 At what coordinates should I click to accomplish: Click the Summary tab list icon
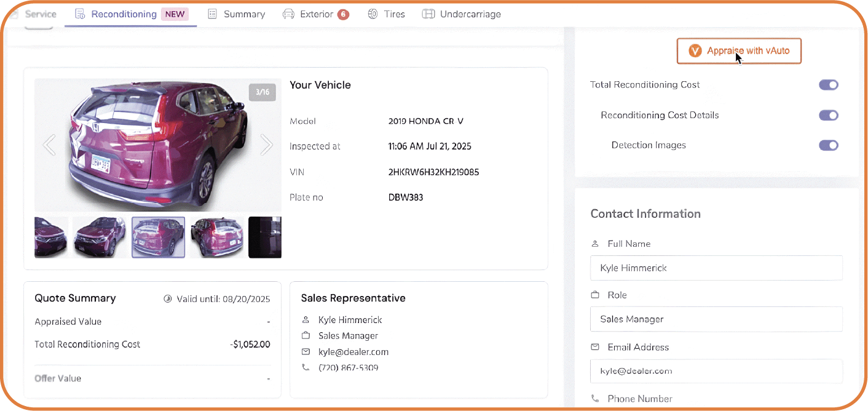(x=213, y=14)
